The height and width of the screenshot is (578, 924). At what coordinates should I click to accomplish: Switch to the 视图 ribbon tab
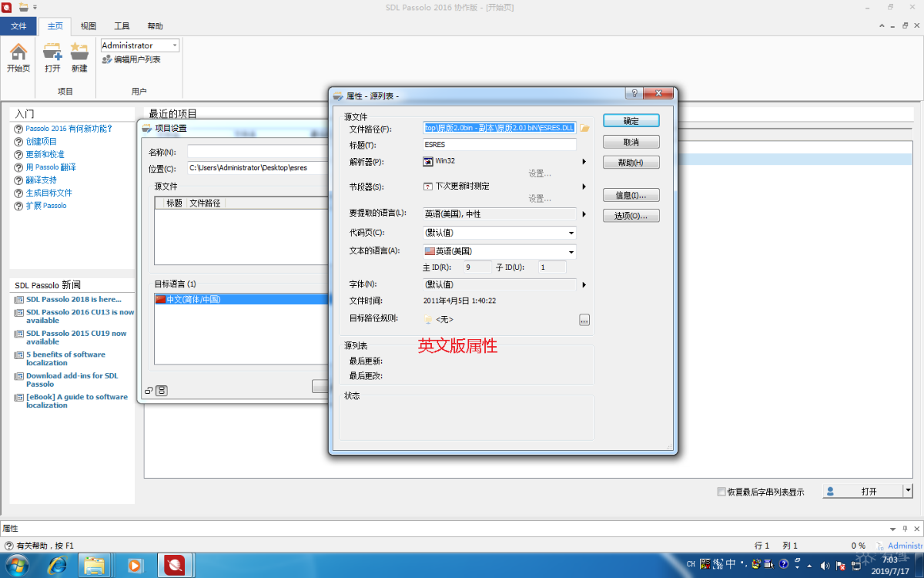point(89,26)
